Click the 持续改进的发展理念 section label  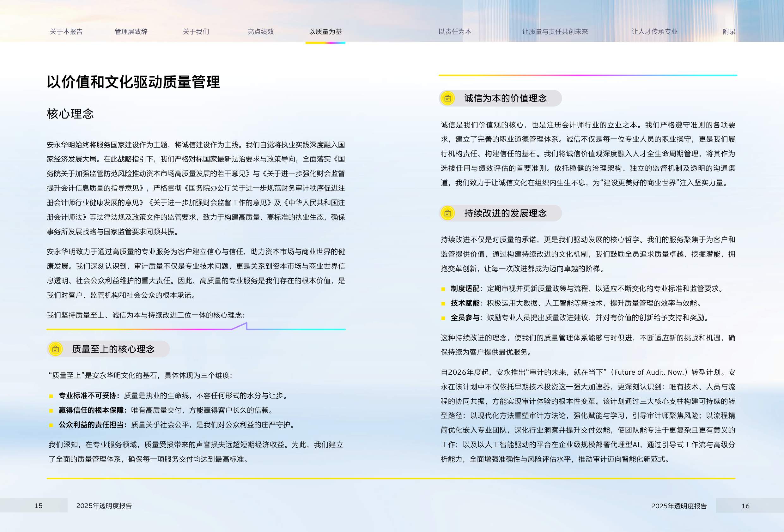click(505, 213)
